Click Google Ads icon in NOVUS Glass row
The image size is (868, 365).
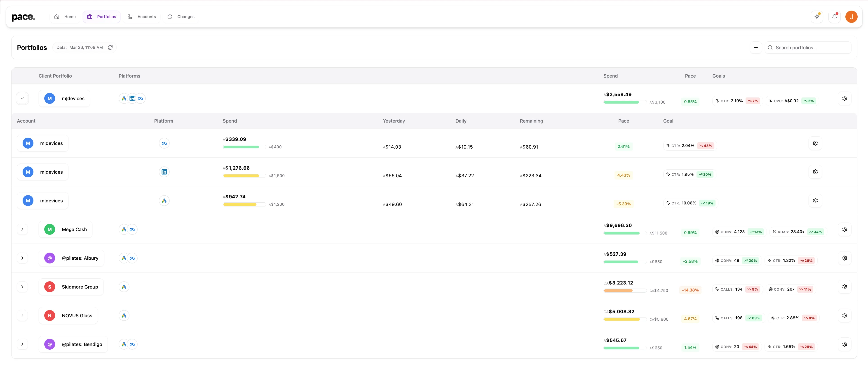point(124,315)
